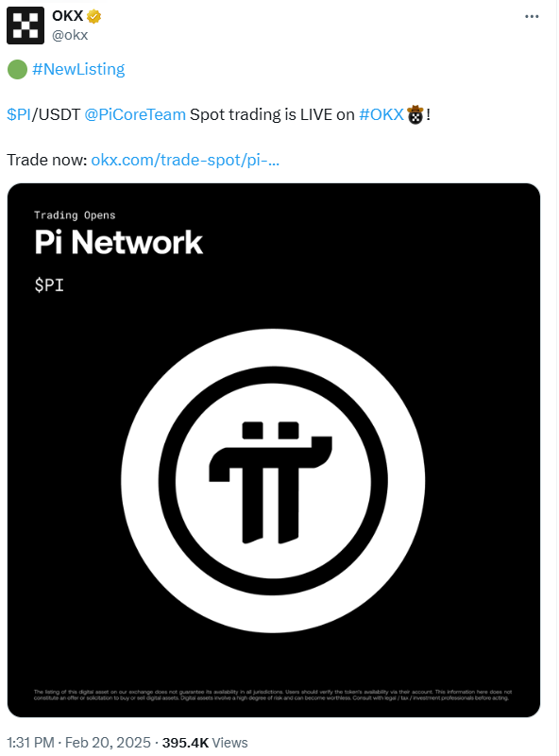Visit the @PiCoreTeam mention
This screenshot has width=559, height=756.
135,114
